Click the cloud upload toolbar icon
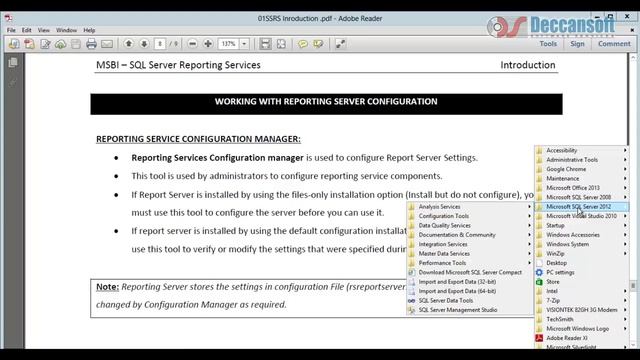Image resolution: width=640 pixels, height=360 pixels. [x=60, y=44]
